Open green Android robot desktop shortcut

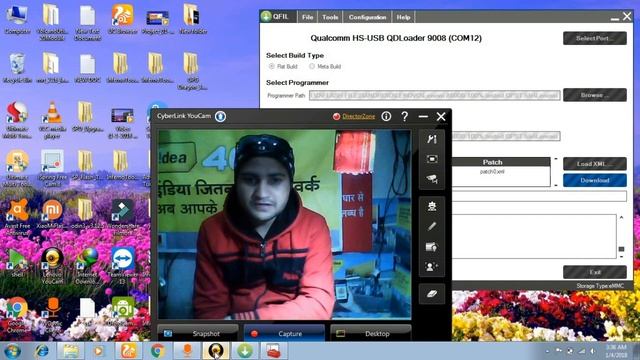coord(122,313)
